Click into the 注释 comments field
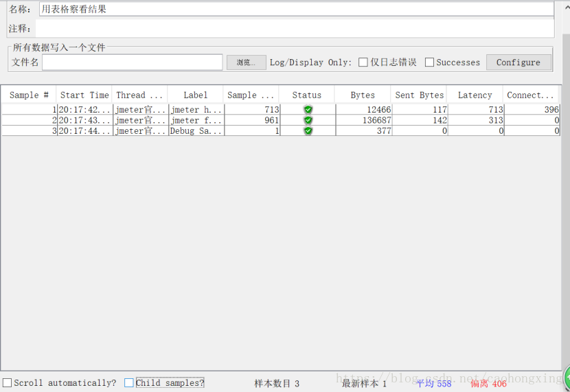The height and width of the screenshot is (392, 570). coord(295,28)
